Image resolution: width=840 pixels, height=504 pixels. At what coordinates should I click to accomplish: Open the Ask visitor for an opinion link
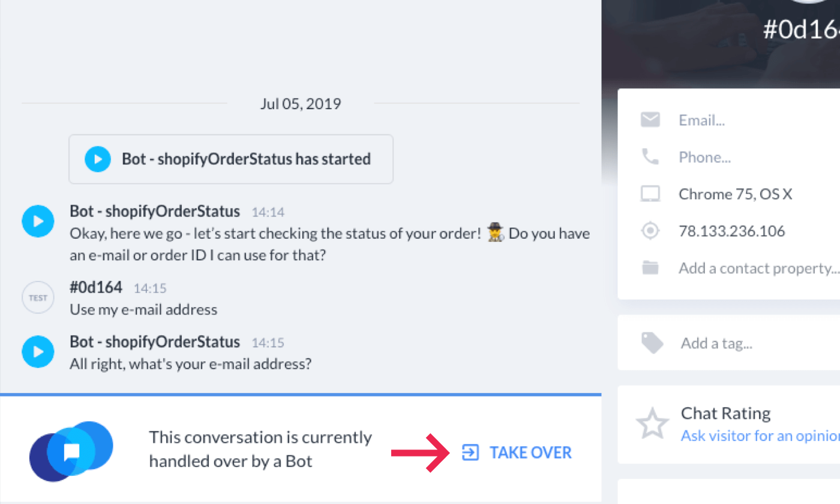pos(760,436)
